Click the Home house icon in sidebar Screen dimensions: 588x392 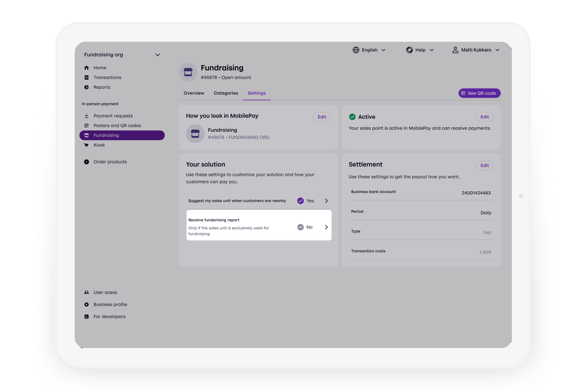(x=86, y=68)
